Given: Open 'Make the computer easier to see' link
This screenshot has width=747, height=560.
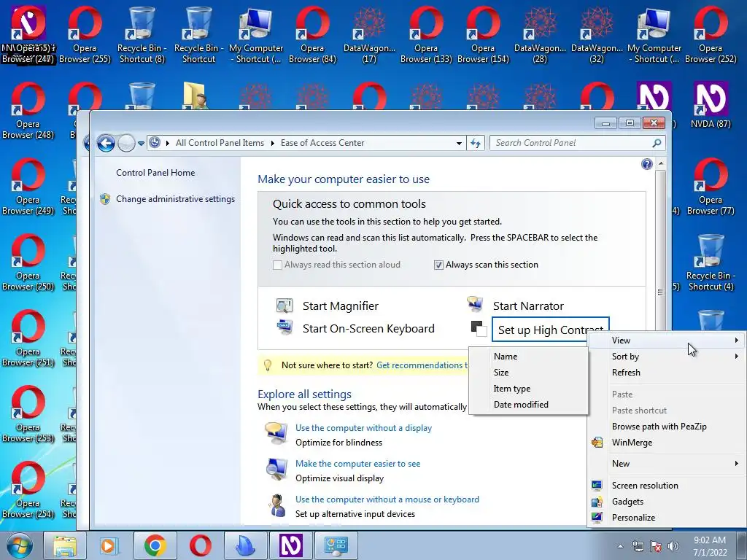Looking at the screenshot, I should point(357,463).
